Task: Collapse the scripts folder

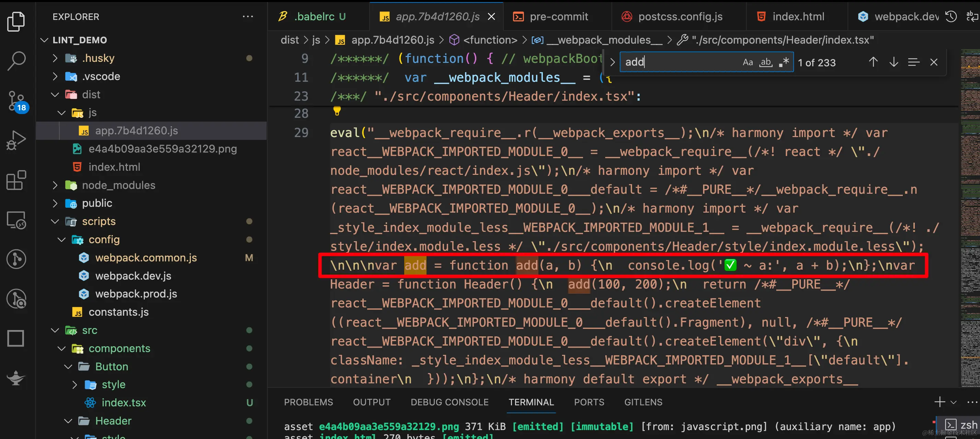Action: 55,221
